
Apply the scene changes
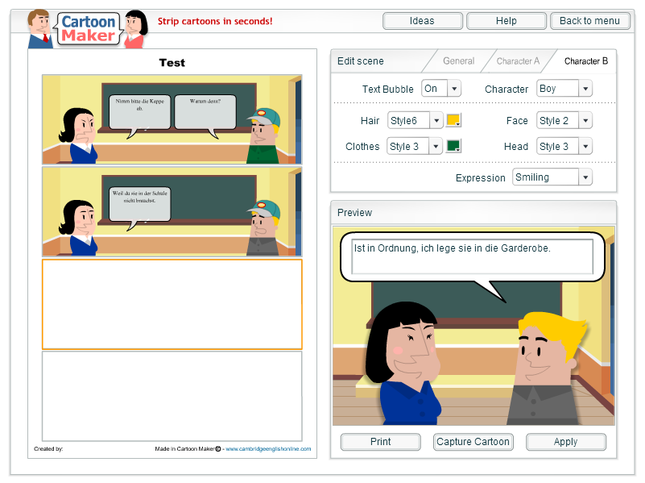pos(565,442)
